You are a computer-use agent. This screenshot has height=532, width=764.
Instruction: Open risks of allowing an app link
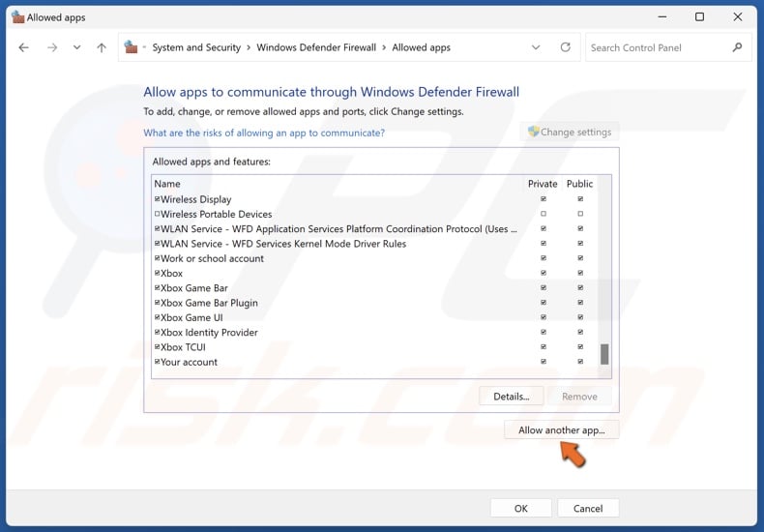[264, 133]
